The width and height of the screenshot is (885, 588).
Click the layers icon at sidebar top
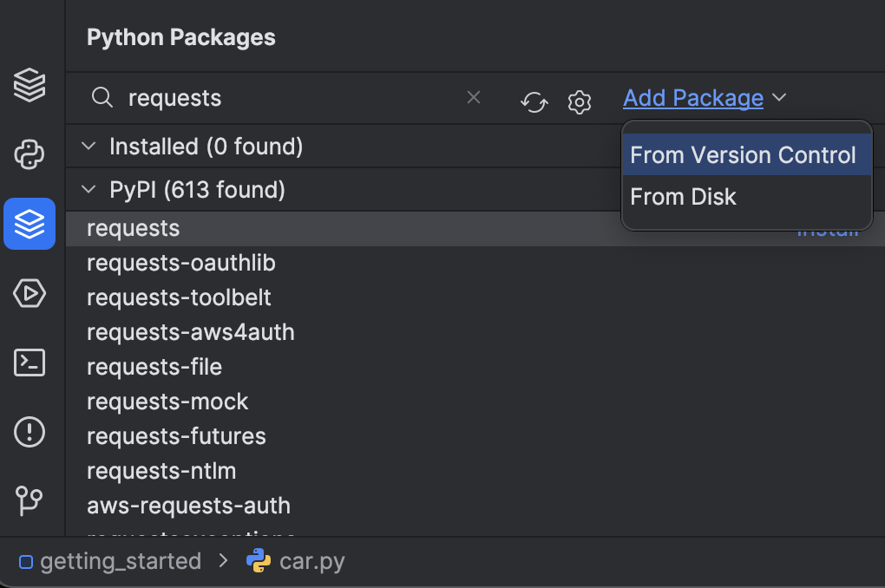coord(29,86)
